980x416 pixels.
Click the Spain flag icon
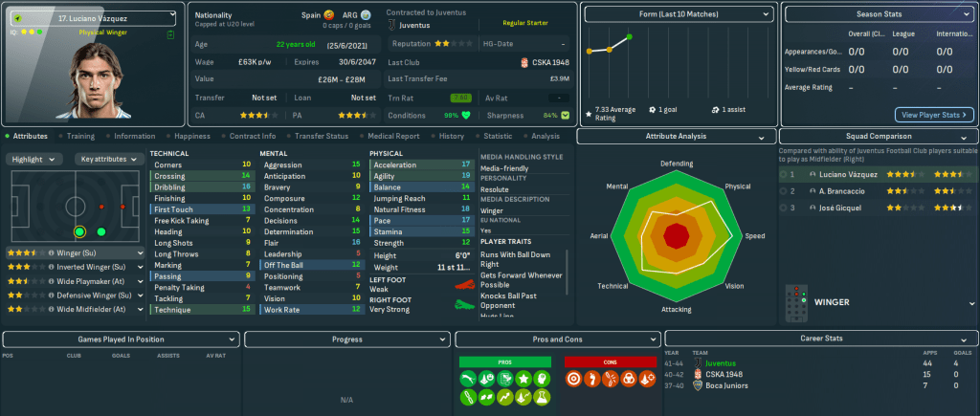pyautogui.click(x=328, y=16)
